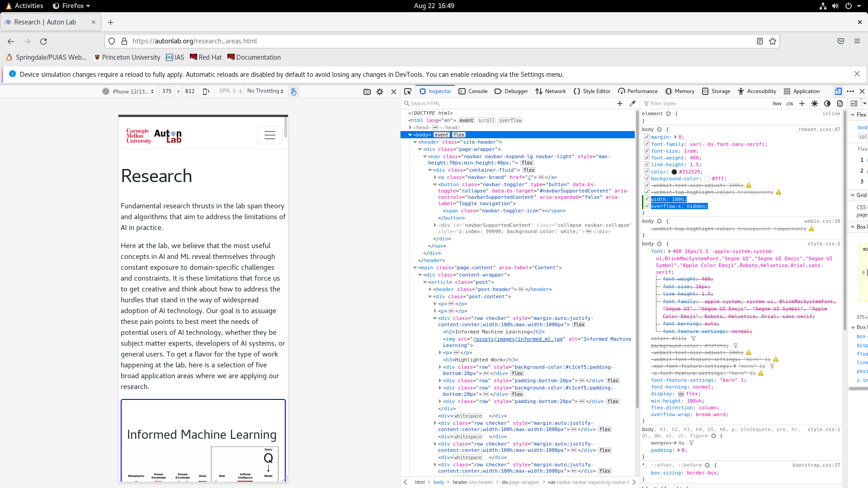Select the element picker tool

(408, 91)
